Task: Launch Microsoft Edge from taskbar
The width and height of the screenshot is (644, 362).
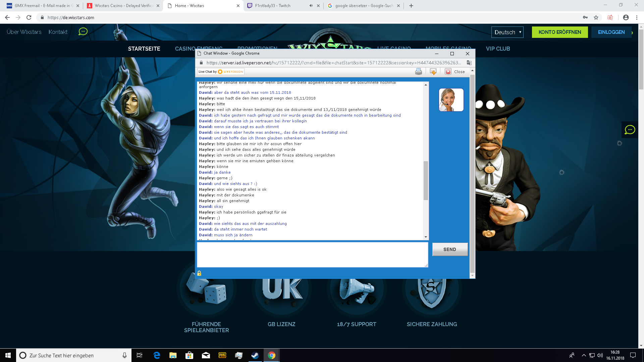Action: click(x=157, y=355)
